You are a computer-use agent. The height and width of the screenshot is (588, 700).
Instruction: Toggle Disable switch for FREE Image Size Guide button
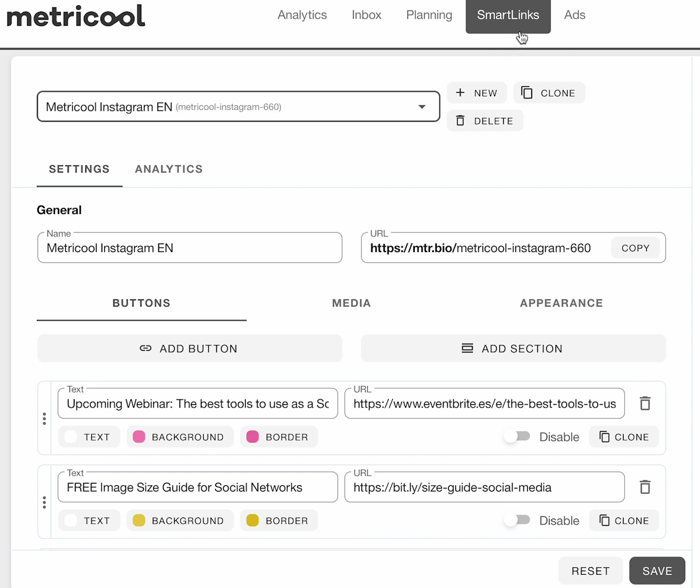tap(517, 520)
